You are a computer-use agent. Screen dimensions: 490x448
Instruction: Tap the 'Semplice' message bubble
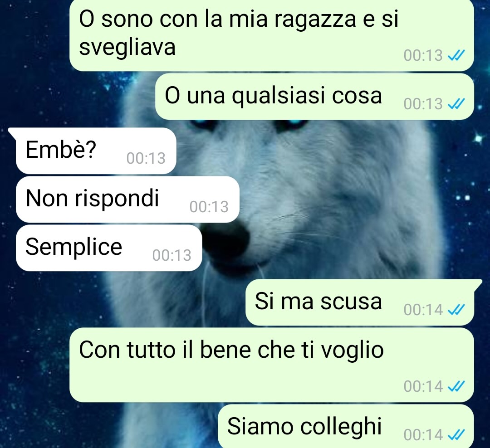(109, 248)
